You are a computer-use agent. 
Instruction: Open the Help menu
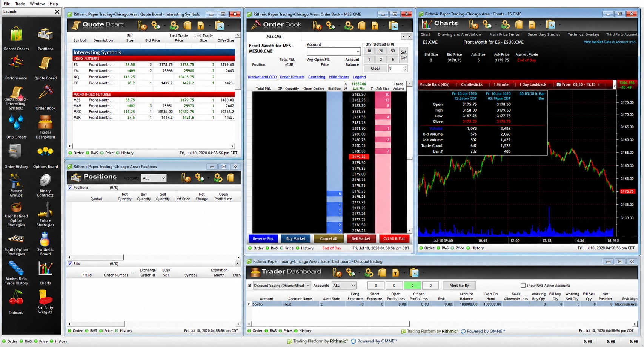pyautogui.click(x=54, y=4)
